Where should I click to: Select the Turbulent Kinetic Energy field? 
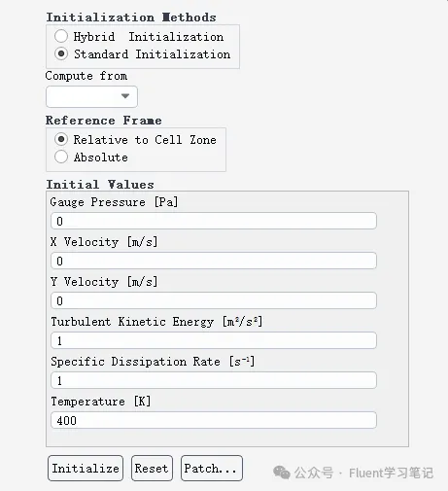pyautogui.click(x=214, y=340)
